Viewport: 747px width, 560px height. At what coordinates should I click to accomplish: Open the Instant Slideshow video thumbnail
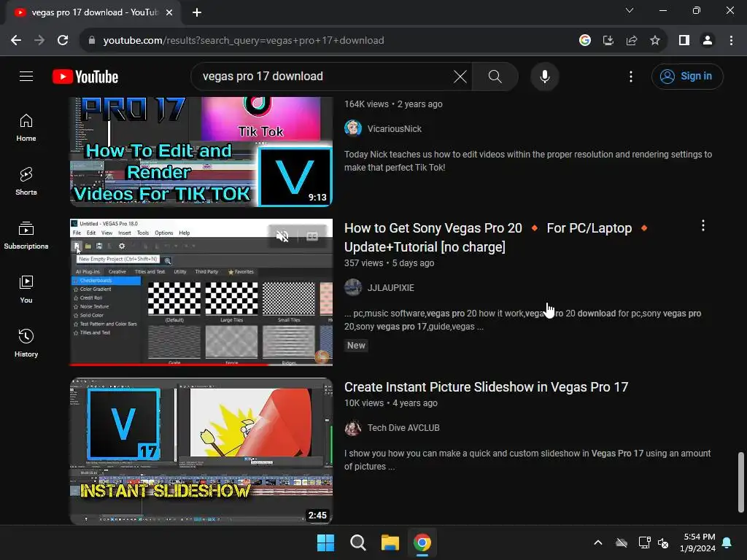coord(201,451)
